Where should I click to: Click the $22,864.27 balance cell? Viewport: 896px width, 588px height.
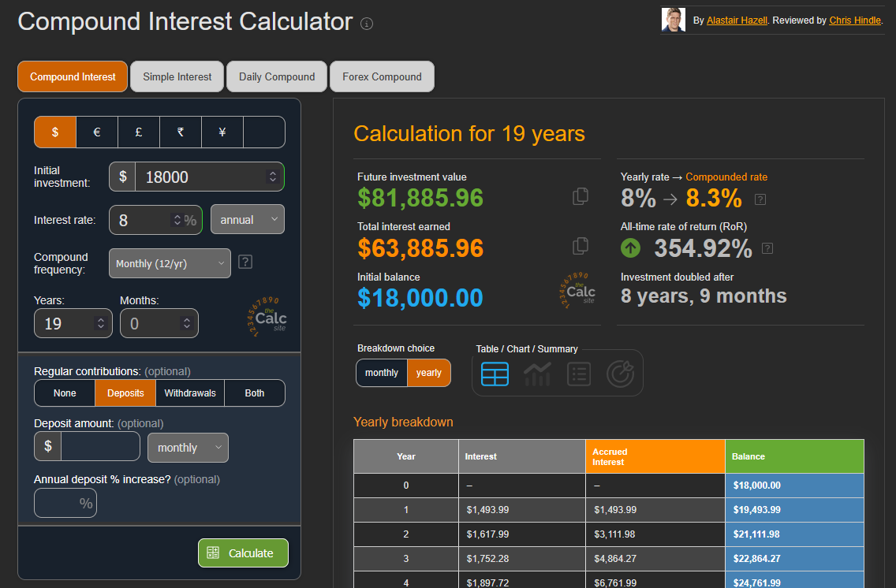click(x=794, y=558)
